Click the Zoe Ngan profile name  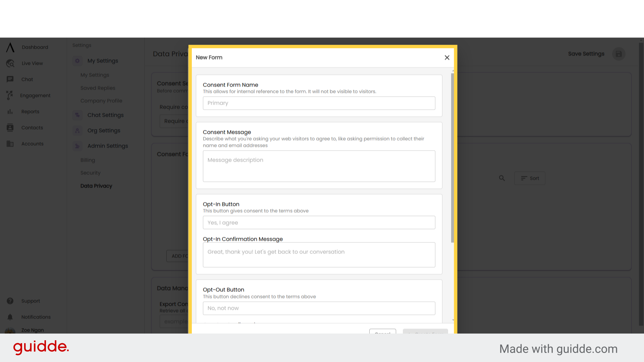point(33,330)
